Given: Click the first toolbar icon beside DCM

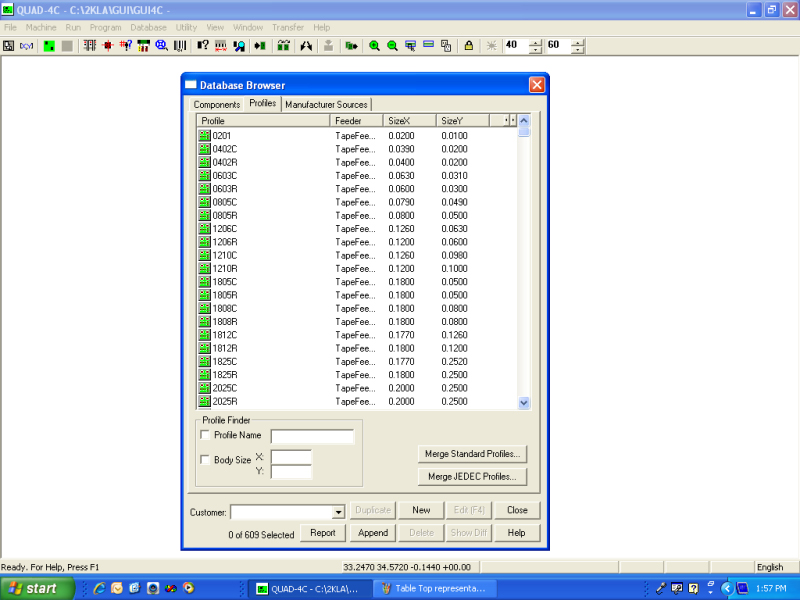Looking at the screenshot, I should coord(9,46).
